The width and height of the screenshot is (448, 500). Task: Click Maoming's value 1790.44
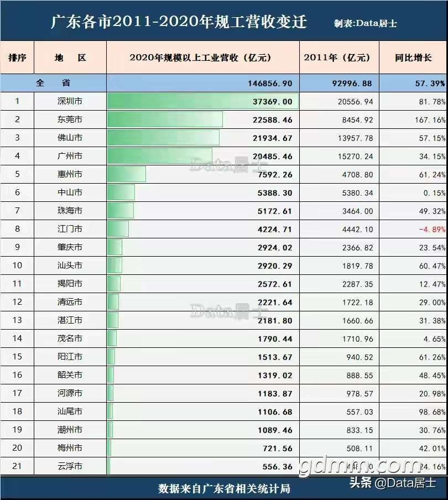275,338
